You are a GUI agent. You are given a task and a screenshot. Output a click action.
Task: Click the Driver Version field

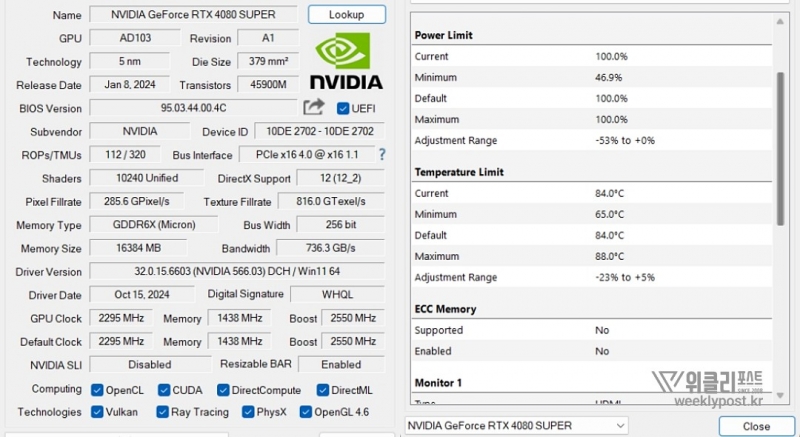tap(237, 271)
